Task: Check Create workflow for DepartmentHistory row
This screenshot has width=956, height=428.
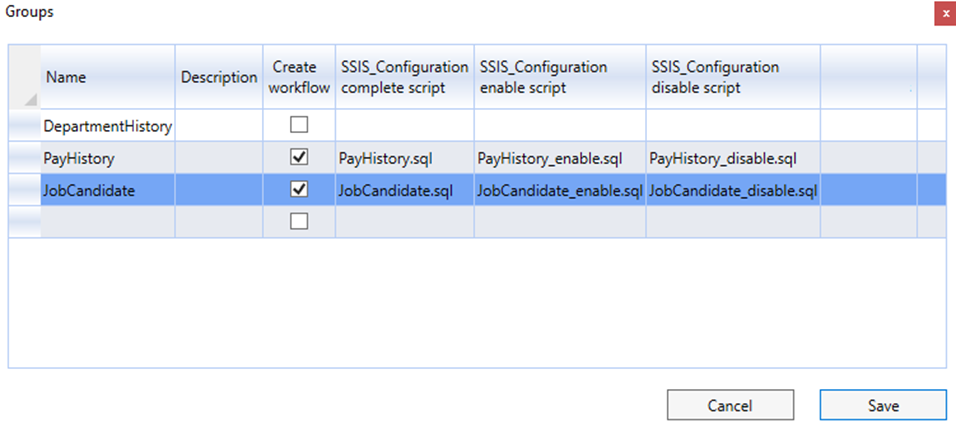Action: [299, 126]
